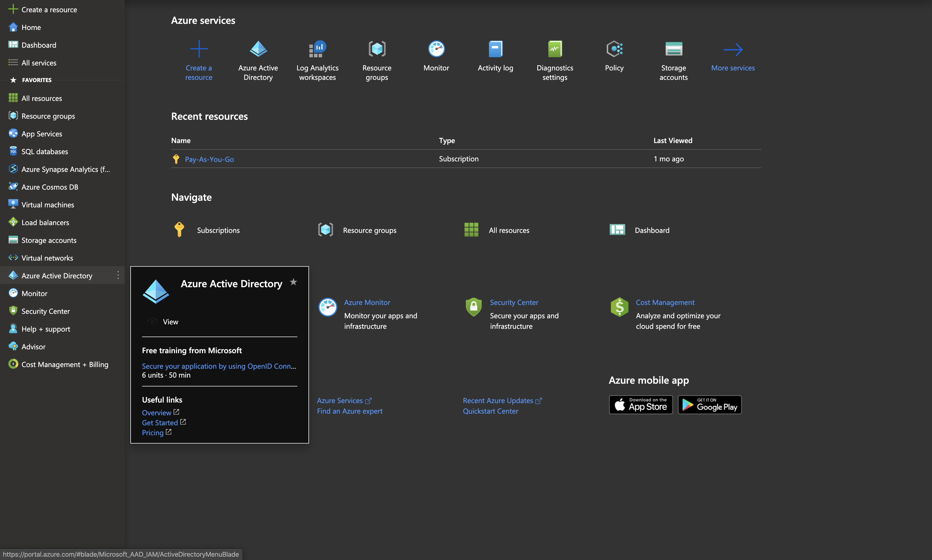
Task: Open the Azure Services external link
Action: click(x=344, y=400)
